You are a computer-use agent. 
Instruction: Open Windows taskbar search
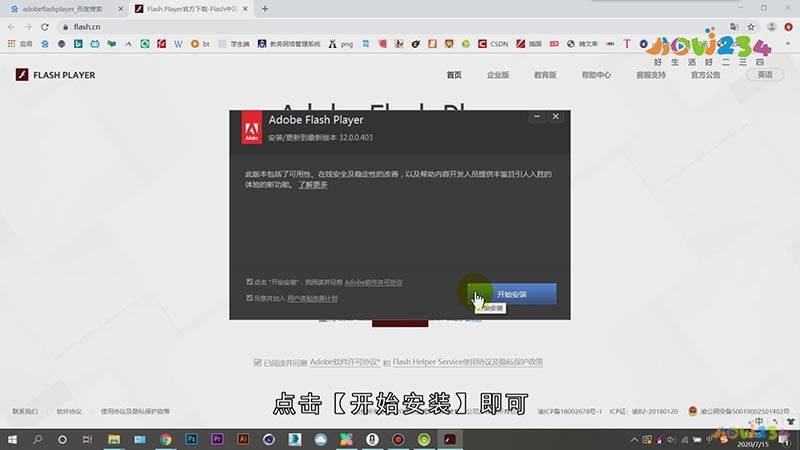pyautogui.click(x=37, y=439)
